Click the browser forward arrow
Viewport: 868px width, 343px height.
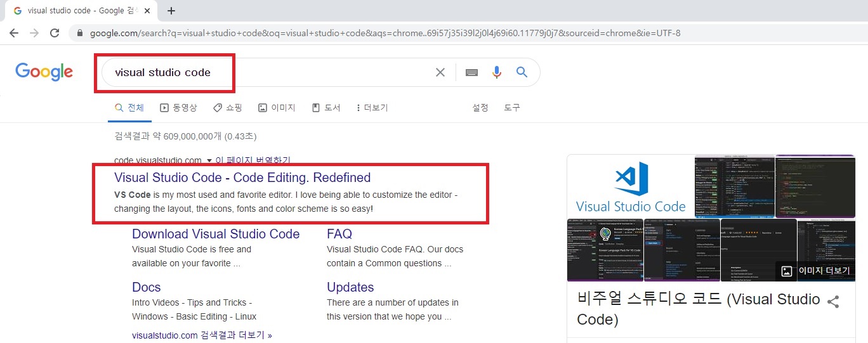pos(34,33)
